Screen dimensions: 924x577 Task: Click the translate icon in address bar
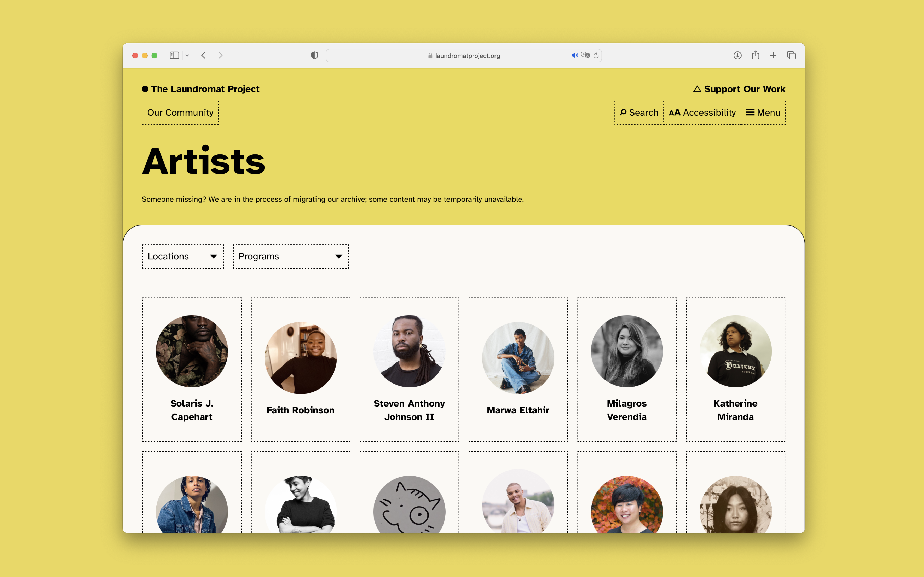[x=585, y=55]
